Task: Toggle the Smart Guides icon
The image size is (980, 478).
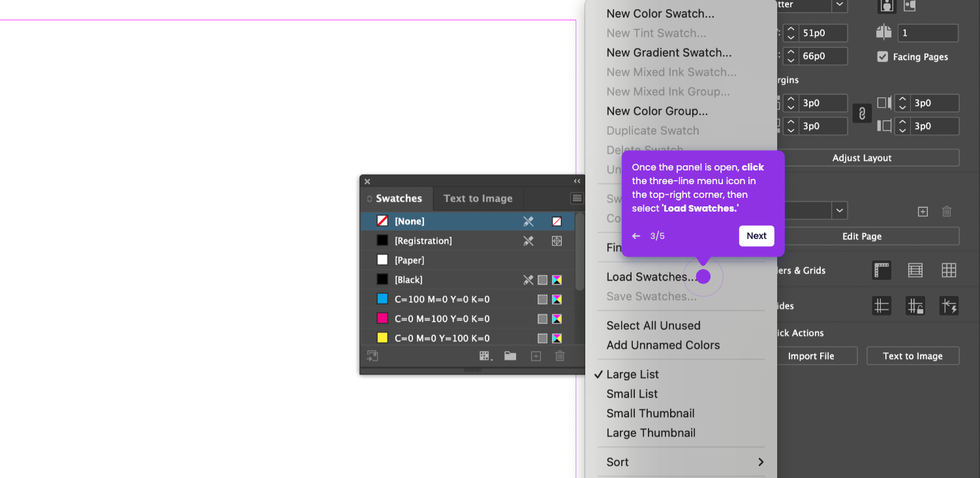Action: pyautogui.click(x=949, y=306)
